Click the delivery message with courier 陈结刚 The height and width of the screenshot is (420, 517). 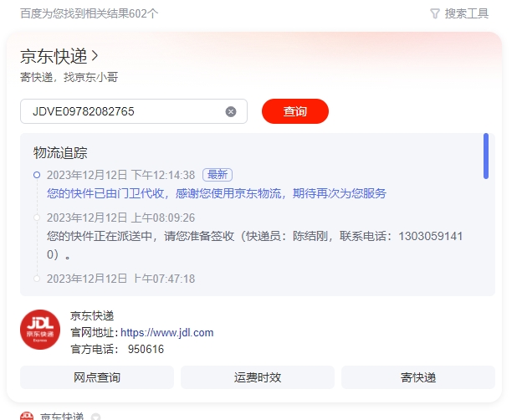click(x=254, y=245)
